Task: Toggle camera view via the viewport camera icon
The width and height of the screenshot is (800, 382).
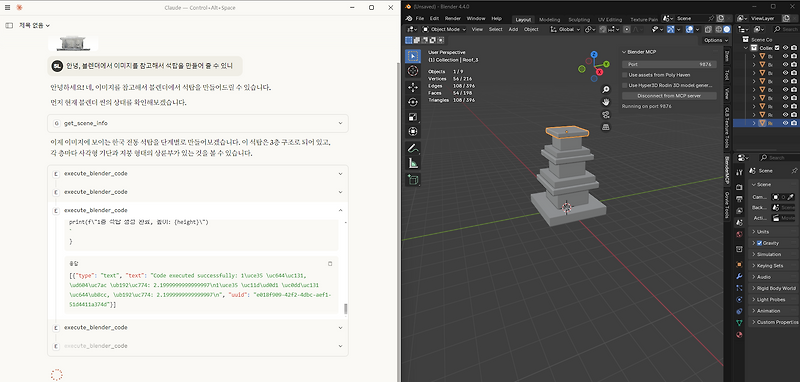Action: [606, 114]
